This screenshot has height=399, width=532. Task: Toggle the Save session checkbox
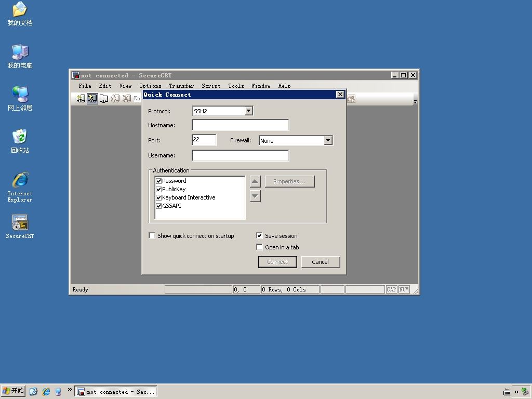259,235
